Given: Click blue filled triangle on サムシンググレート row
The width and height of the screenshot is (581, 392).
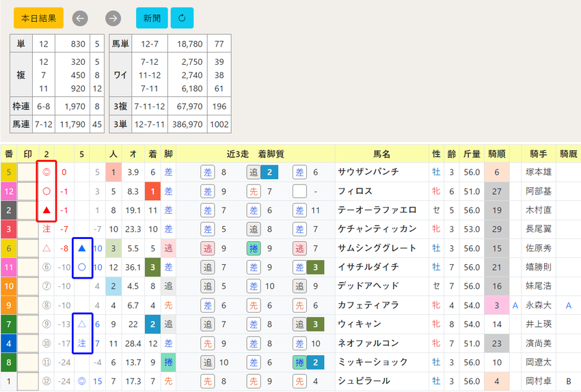Looking at the screenshot, I should click(82, 249).
